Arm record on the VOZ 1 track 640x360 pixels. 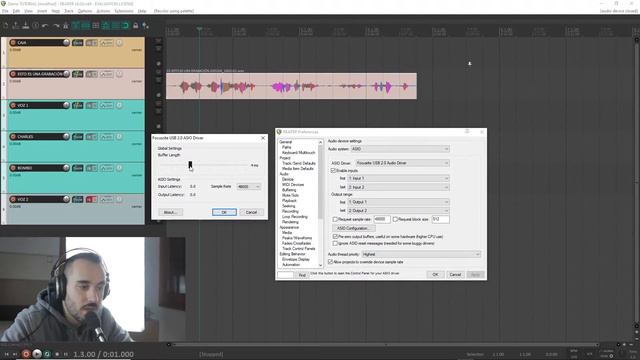pyautogui.click(x=13, y=105)
